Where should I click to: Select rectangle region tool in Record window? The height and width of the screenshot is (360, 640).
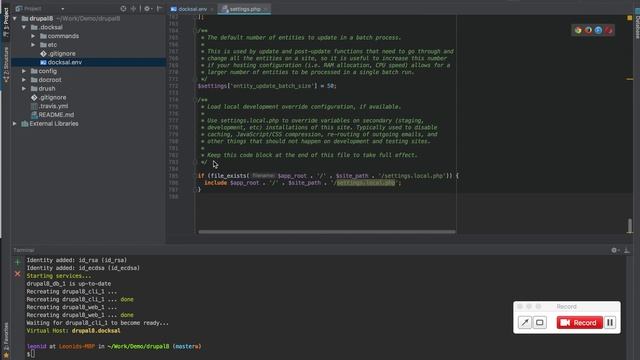click(x=540, y=322)
